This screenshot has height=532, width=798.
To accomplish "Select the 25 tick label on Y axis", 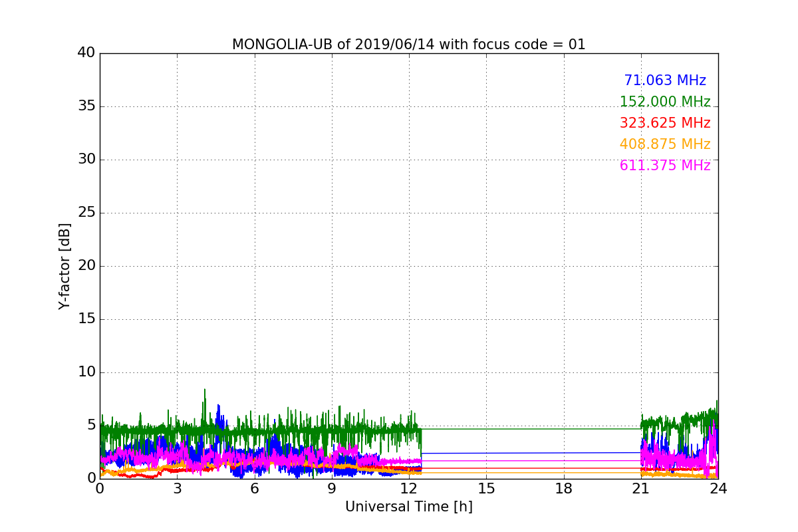I will tap(86, 213).
